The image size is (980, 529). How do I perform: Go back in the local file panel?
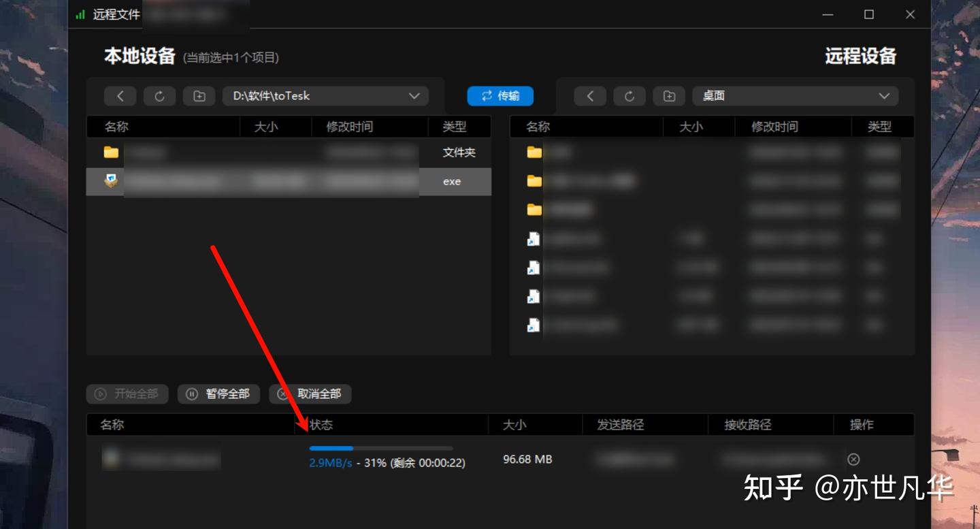120,96
